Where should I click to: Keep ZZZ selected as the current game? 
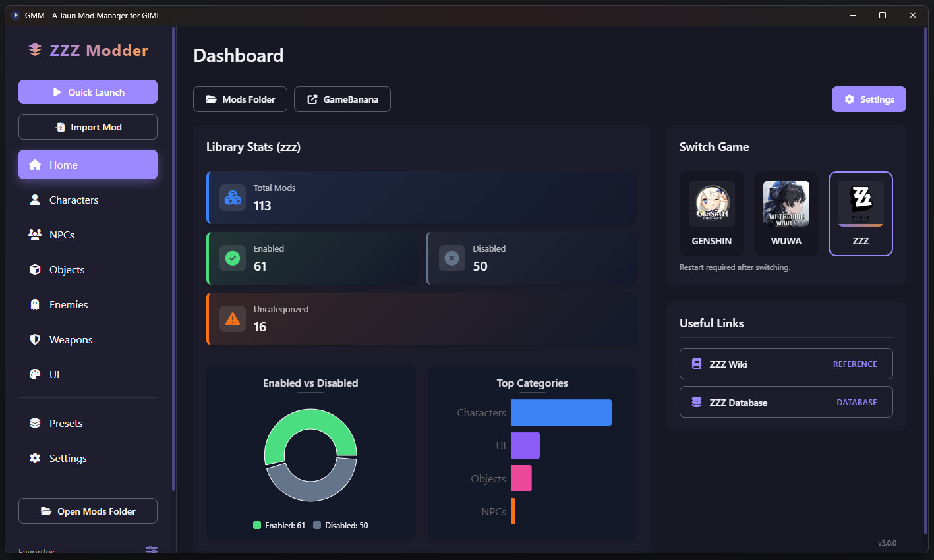[x=860, y=213]
